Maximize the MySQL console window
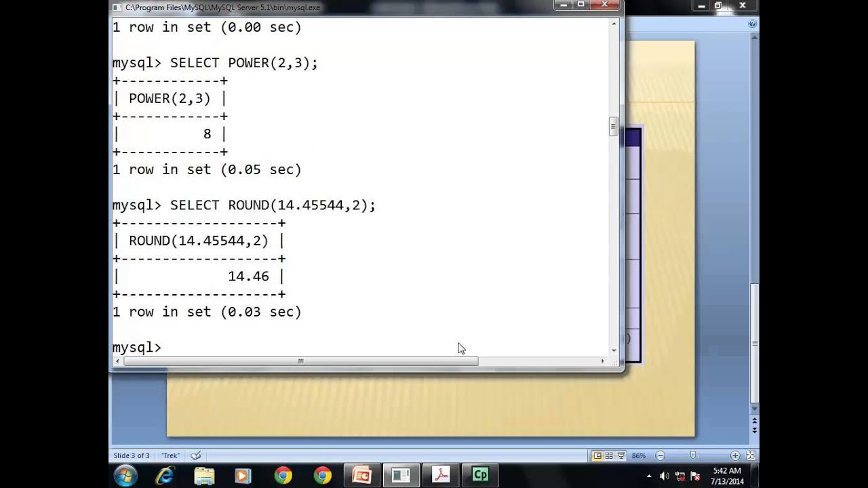Screen dimensions: 868x488 pos(581,5)
